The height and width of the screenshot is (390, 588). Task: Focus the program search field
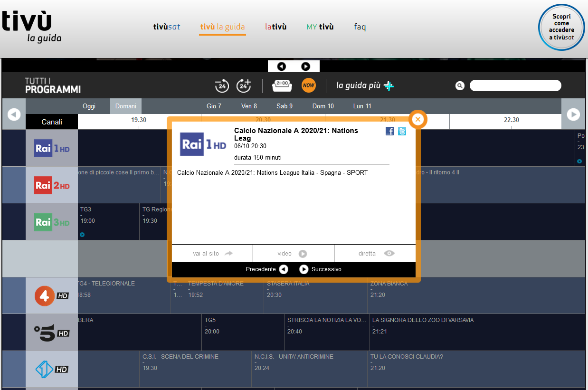pos(515,86)
